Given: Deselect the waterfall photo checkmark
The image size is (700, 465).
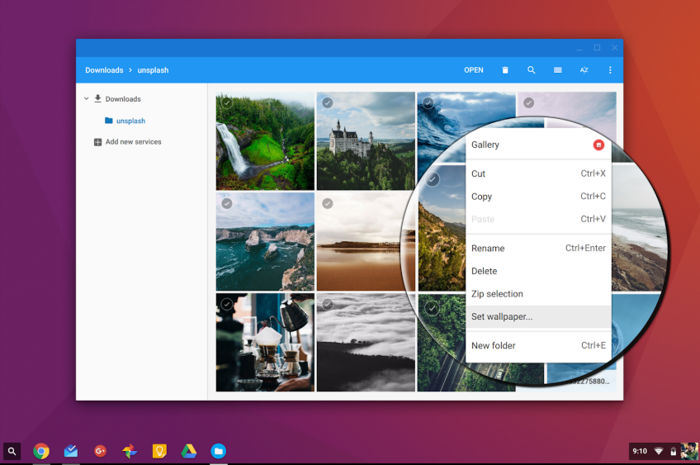Looking at the screenshot, I should click(x=227, y=103).
